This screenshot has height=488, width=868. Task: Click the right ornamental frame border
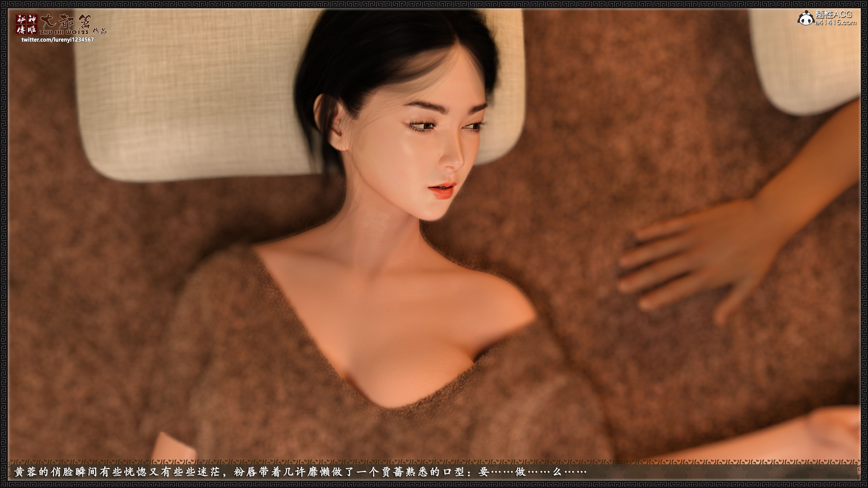pos(864,244)
